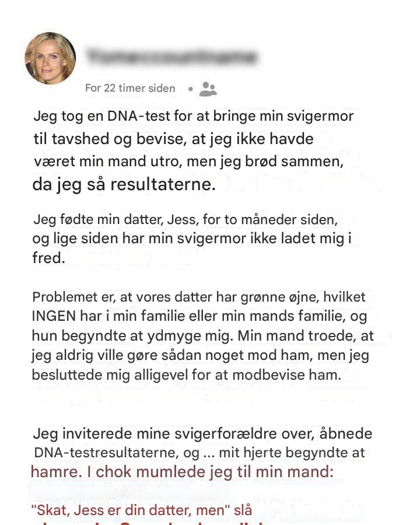Open the post author's profile picture
The width and height of the screenshot is (420, 525).
click(x=50, y=58)
